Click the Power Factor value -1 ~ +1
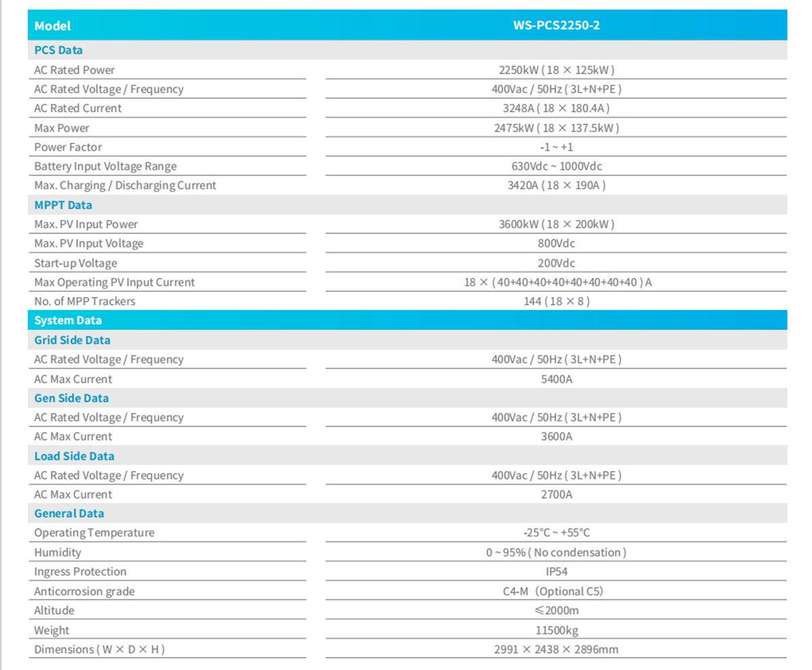The height and width of the screenshot is (670, 812). (x=556, y=147)
